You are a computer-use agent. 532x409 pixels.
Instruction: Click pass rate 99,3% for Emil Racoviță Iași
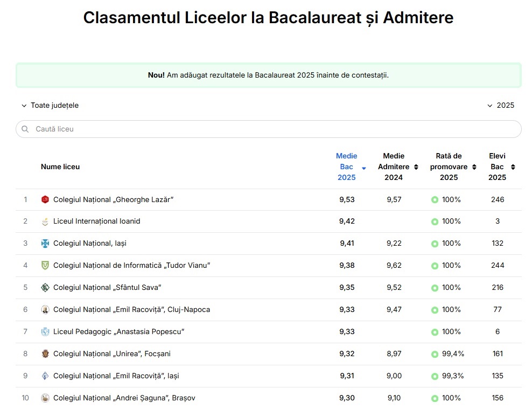pyautogui.click(x=453, y=376)
